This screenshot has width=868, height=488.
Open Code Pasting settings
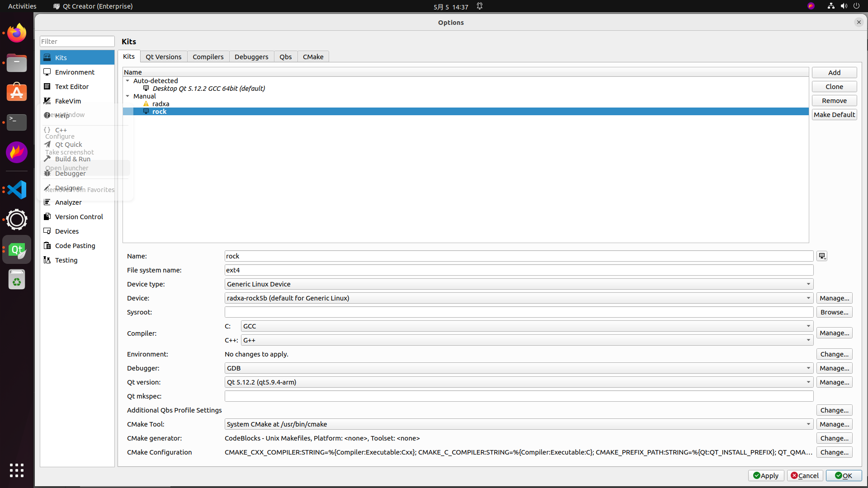point(75,246)
